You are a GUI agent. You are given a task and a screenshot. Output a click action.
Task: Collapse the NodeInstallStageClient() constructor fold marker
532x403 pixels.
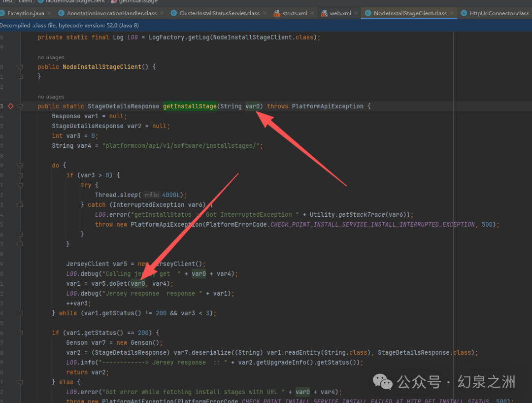tap(21, 67)
